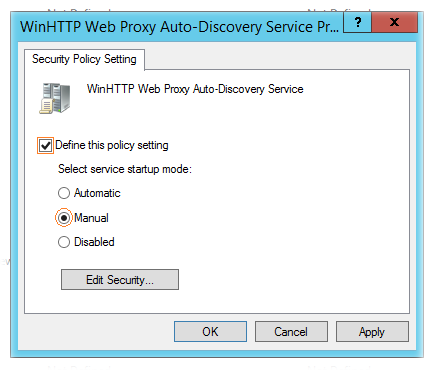Viewport: 432px width, 370px height.
Task: Select the Security Policy Setting tab
Action: point(84,59)
